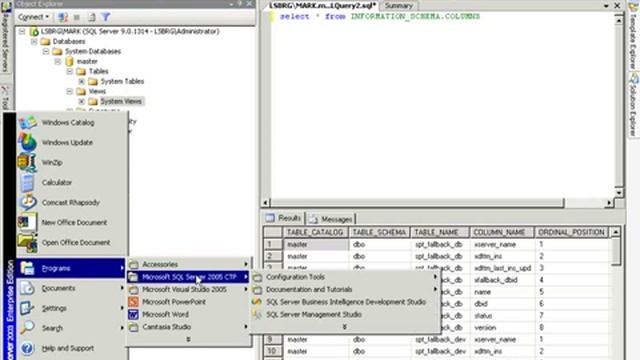This screenshot has width=640, height=360.
Task: Click query editor scroll down arrow
Action: (x=619, y=193)
